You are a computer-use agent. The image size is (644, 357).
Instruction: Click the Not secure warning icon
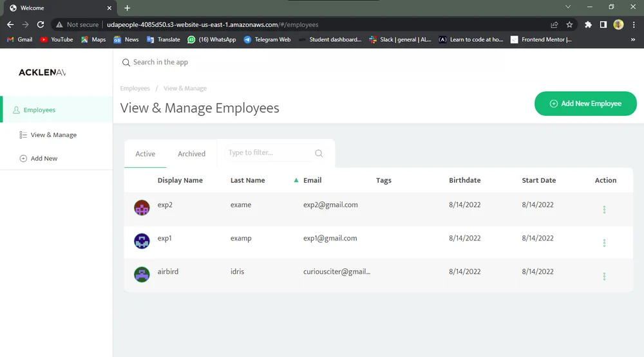click(x=59, y=24)
